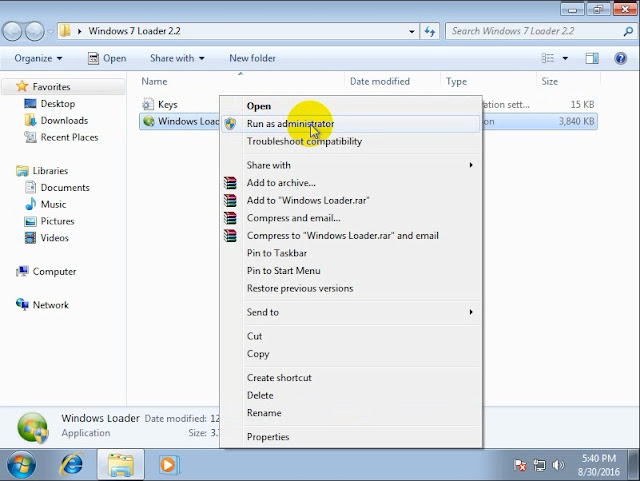Select Run as administrator
640x481 pixels.
pyautogui.click(x=351, y=124)
